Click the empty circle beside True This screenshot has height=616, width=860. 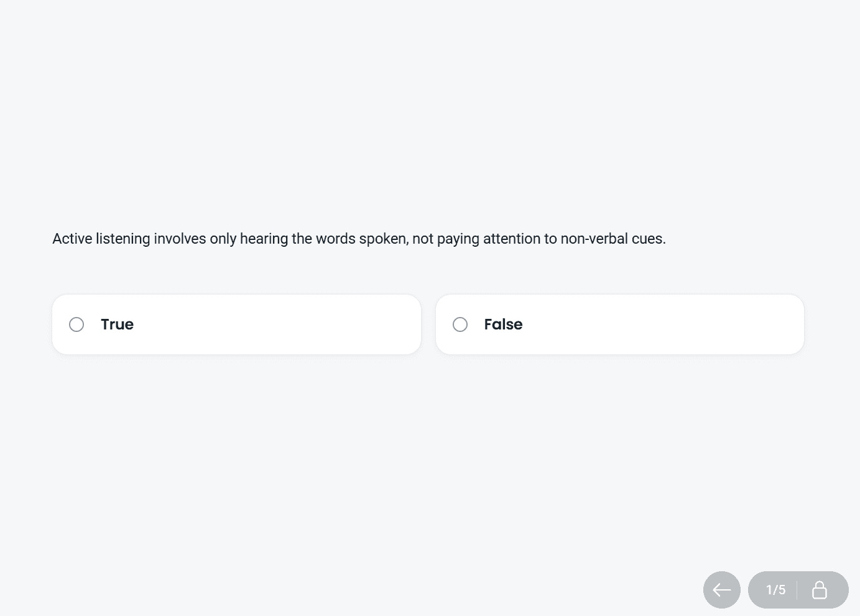(76, 324)
